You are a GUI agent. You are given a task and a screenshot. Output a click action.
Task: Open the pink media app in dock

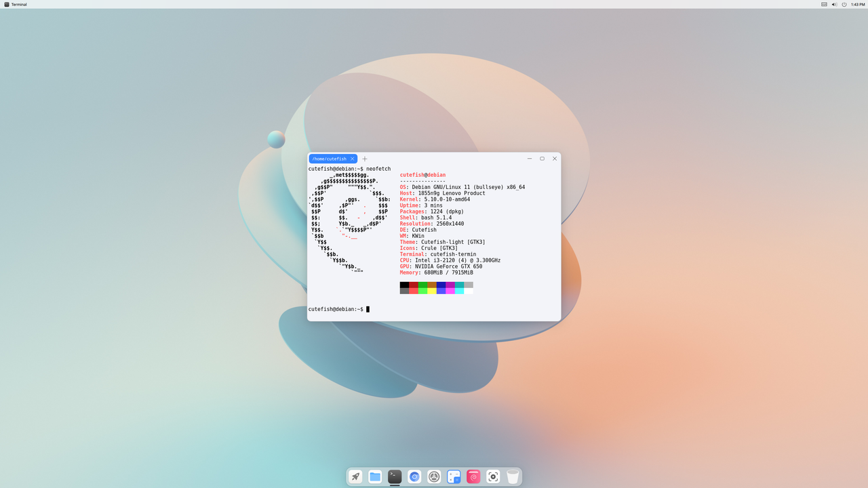pyautogui.click(x=473, y=476)
